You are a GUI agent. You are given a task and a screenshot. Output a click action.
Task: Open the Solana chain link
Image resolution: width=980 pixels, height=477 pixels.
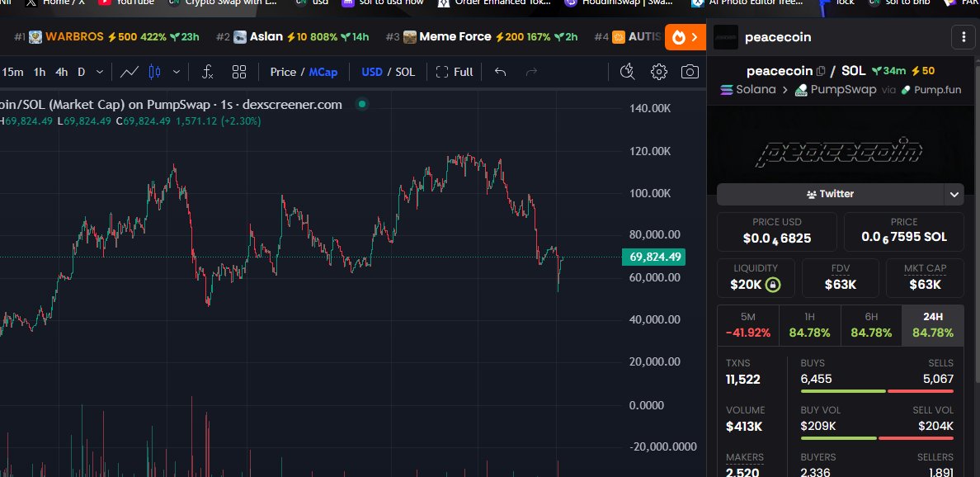click(x=748, y=89)
